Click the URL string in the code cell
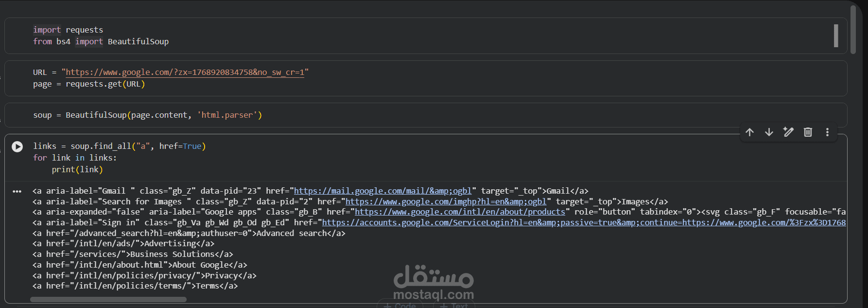Image resolution: width=868 pixels, height=308 pixels. pos(185,72)
